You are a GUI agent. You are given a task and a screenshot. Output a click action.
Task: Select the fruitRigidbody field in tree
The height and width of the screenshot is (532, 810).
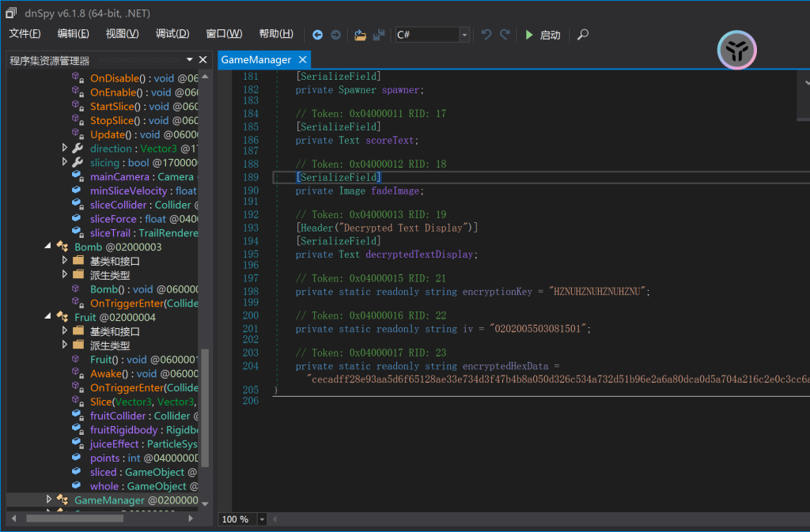pyautogui.click(x=144, y=430)
